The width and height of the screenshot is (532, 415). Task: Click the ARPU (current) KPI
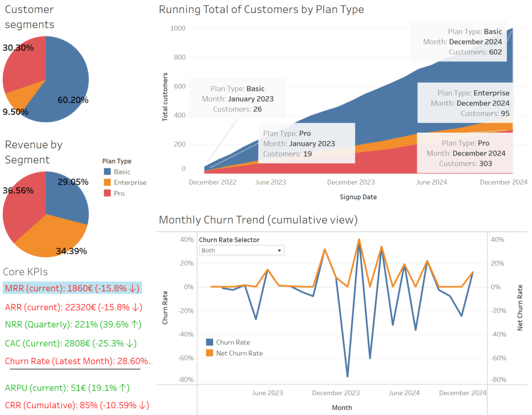67,387
